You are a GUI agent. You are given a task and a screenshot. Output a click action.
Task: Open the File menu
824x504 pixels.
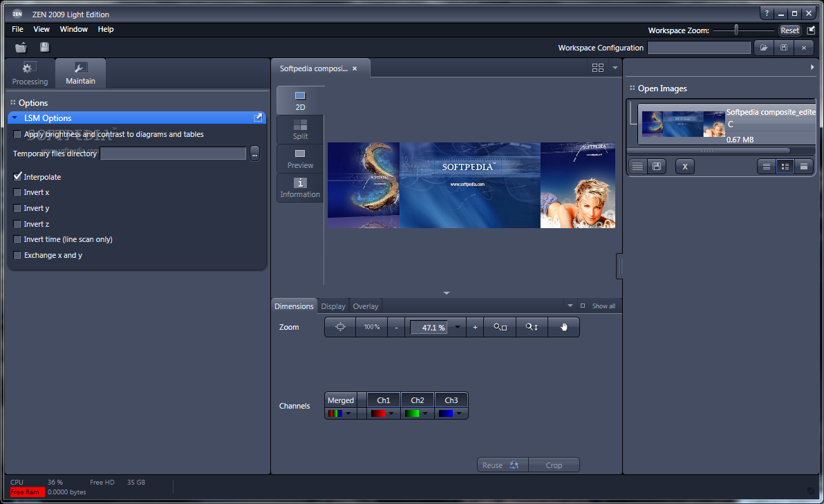[17, 30]
